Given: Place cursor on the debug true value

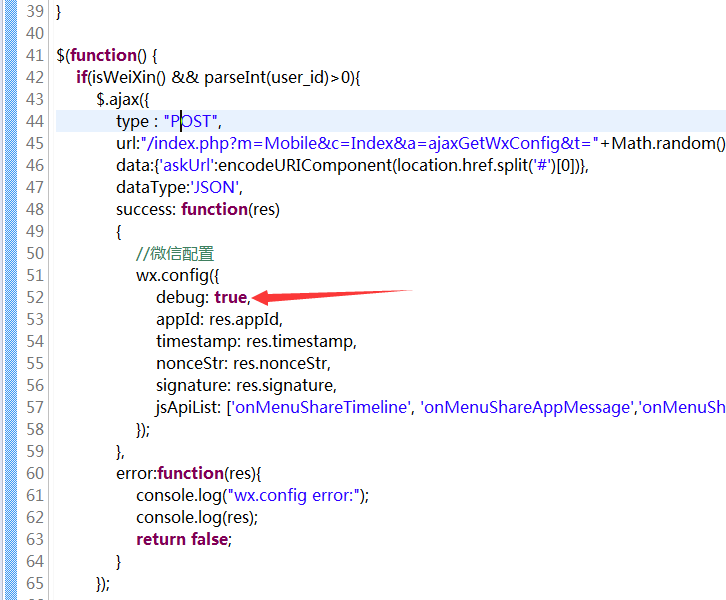Looking at the screenshot, I should 230,297.
